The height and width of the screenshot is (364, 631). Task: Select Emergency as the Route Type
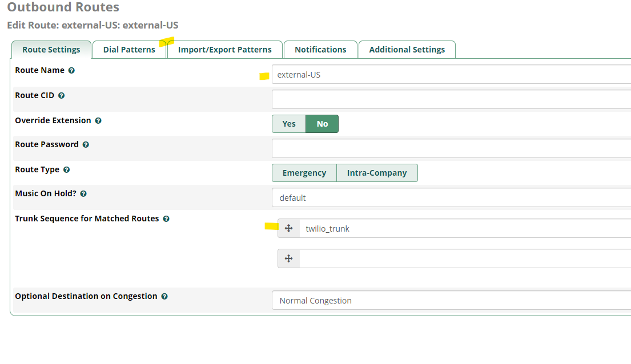coord(304,172)
